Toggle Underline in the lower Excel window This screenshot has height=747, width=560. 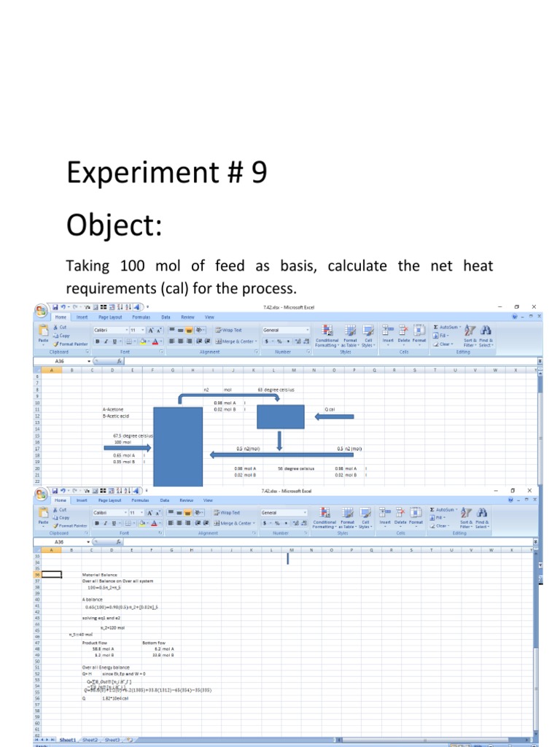pos(114,523)
